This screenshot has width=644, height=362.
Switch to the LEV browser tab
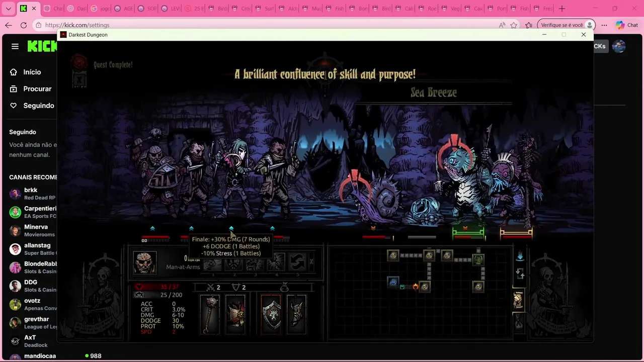point(170,9)
